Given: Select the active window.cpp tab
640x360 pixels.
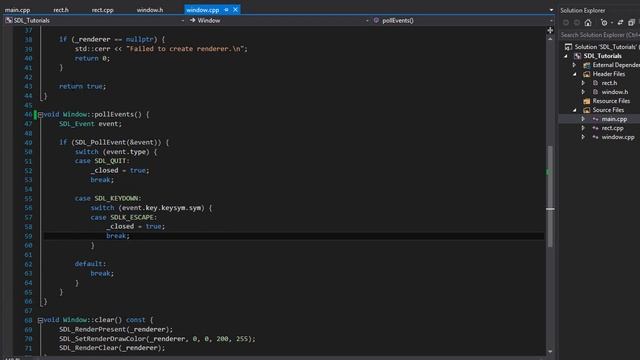Looking at the screenshot, I should 202,10.
